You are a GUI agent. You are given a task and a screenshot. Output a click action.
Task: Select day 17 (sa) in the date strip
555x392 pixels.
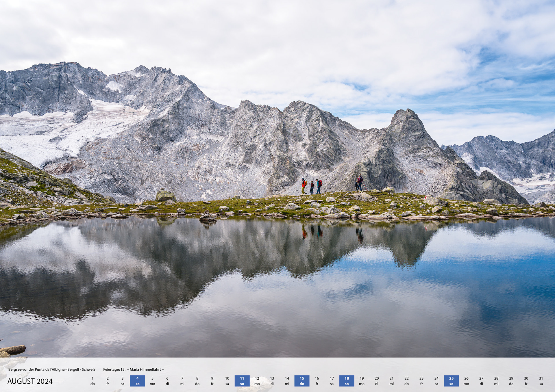click(332, 381)
